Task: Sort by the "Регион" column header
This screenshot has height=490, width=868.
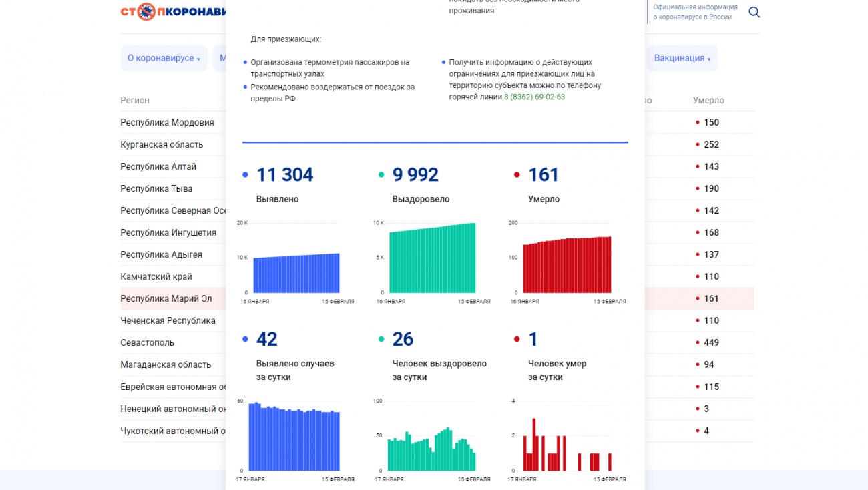Action: (x=135, y=100)
